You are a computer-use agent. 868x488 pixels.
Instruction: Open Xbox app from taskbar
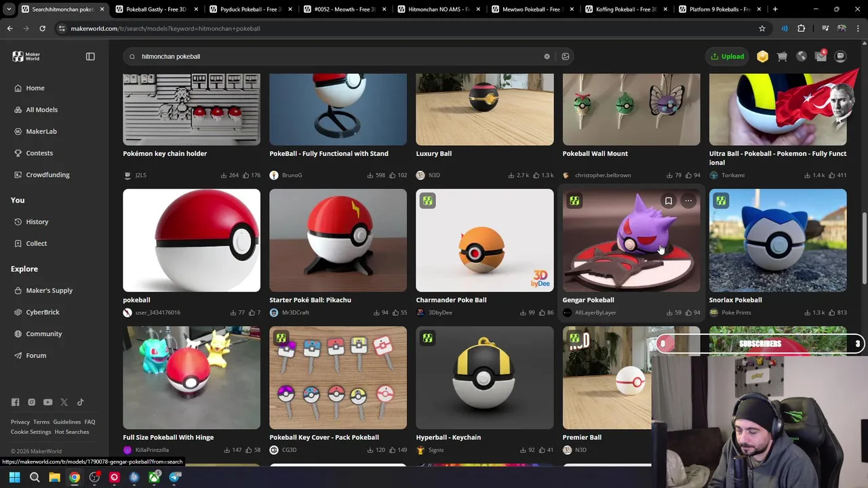click(x=155, y=477)
